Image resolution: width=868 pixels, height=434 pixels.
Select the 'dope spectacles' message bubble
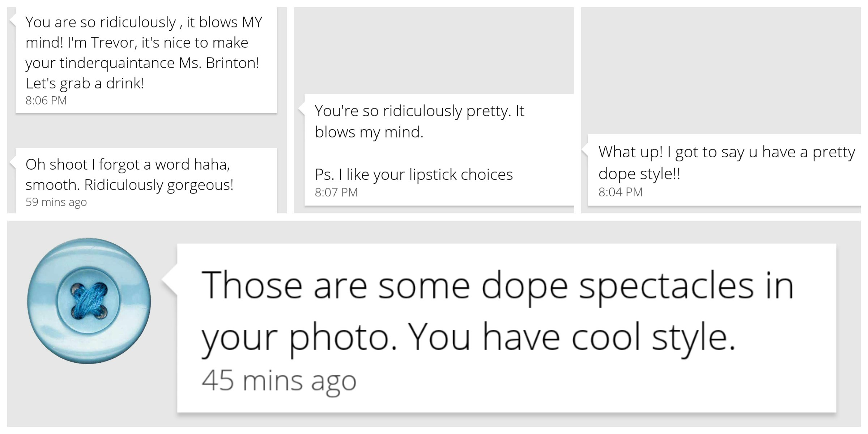coord(506,328)
